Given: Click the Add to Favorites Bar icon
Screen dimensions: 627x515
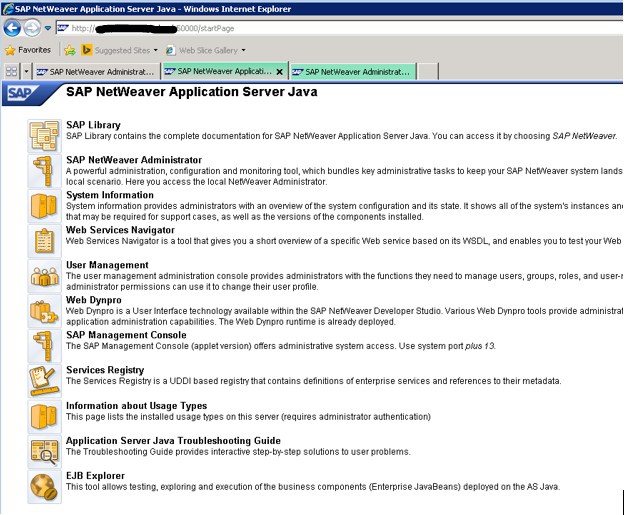Looking at the screenshot, I should (x=70, y=50).
